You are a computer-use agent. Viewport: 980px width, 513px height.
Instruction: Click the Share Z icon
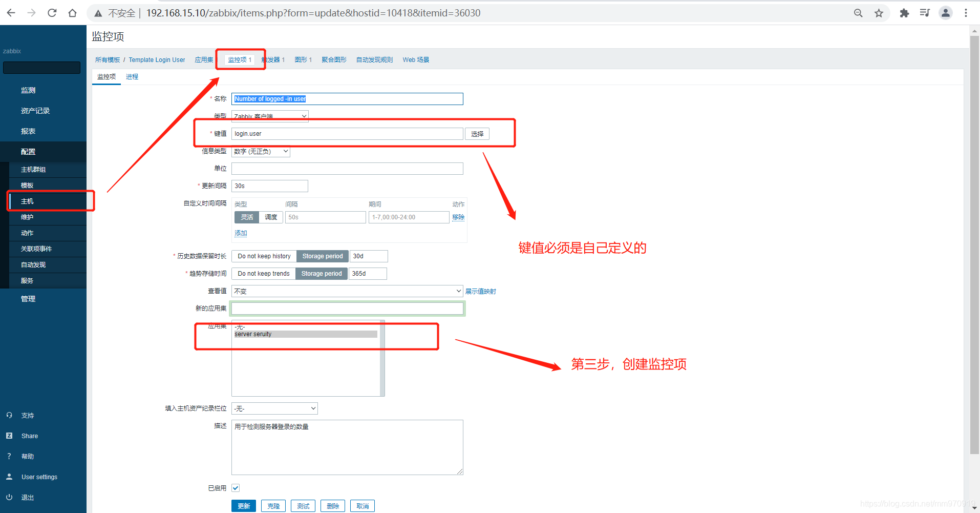[9, 436]
